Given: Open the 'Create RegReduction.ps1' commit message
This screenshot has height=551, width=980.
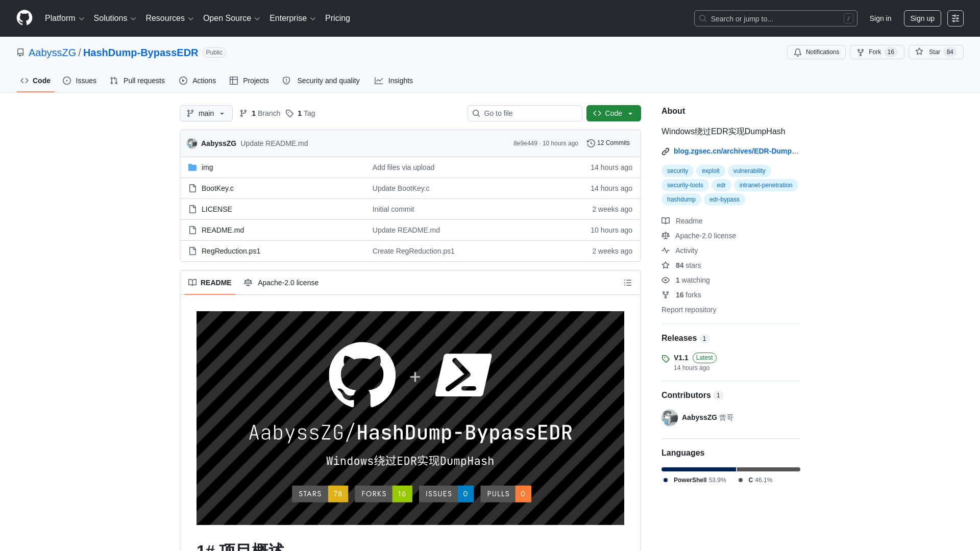Looking at the screenshot, I should click(413, 251).
